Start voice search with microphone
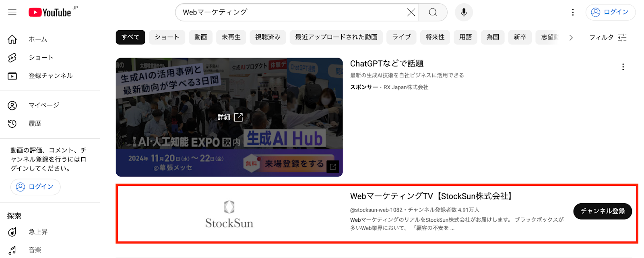 point(464,12)
